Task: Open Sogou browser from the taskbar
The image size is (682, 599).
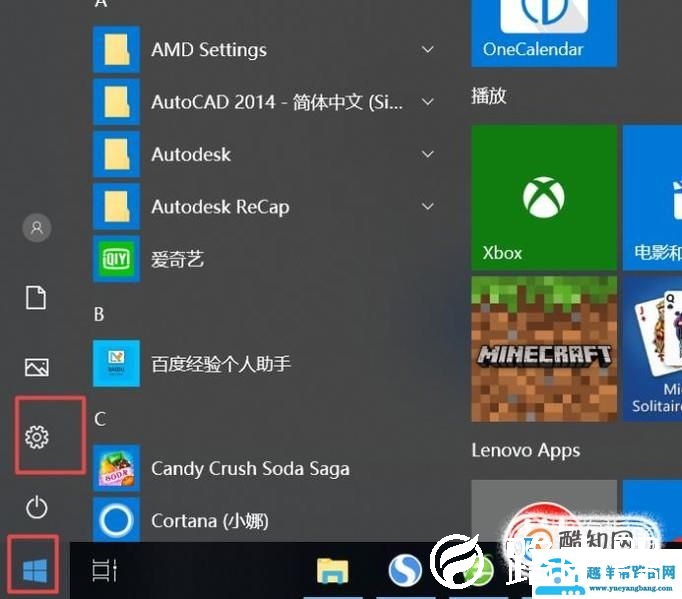Action: tap(405, 570)
